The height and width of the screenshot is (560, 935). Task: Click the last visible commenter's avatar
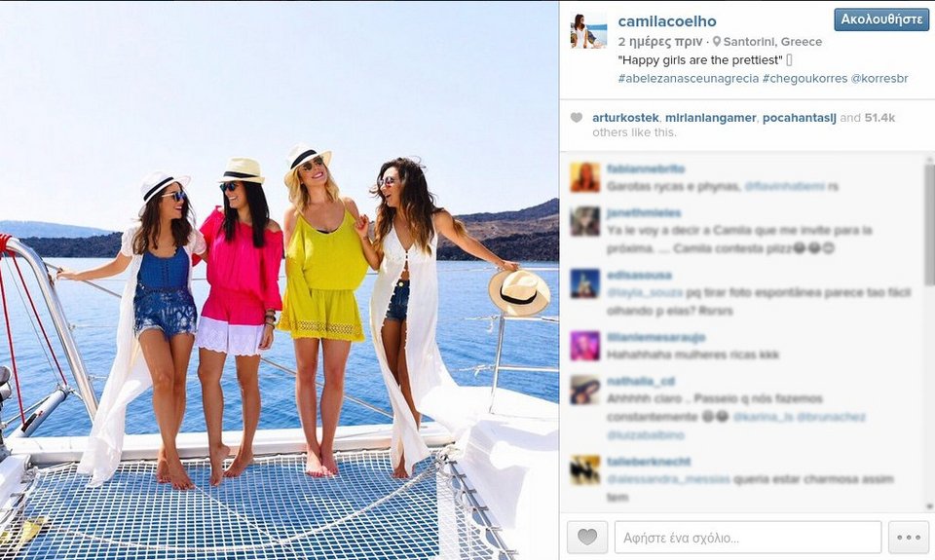(585, 470)
